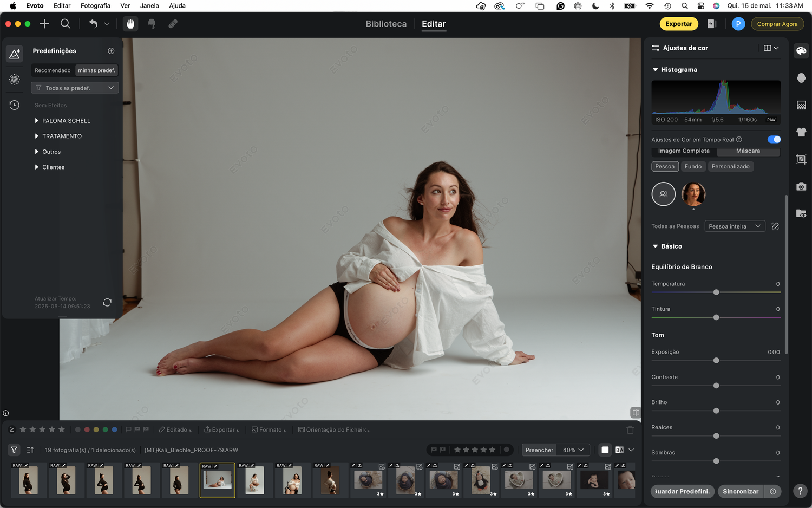Open the background checkerboard icon in right sidebar
Viewport: 812px width, 508px height.
point(801,105)
